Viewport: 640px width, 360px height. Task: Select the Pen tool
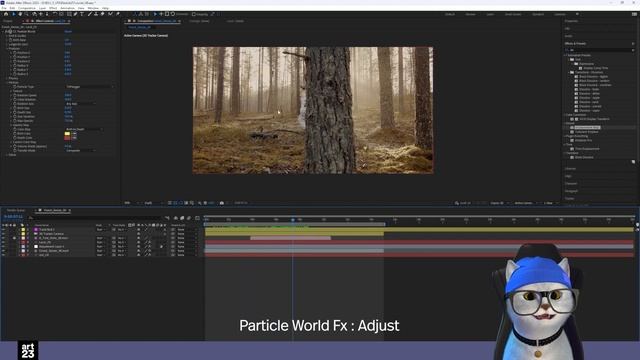coord(76,14)
